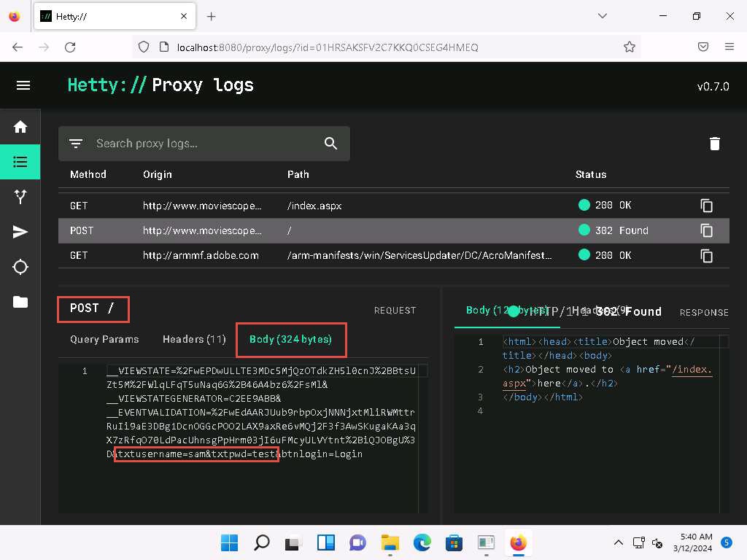Bookmark this page with the star icon
Viewport: 747px width, 560px height.
629,47
